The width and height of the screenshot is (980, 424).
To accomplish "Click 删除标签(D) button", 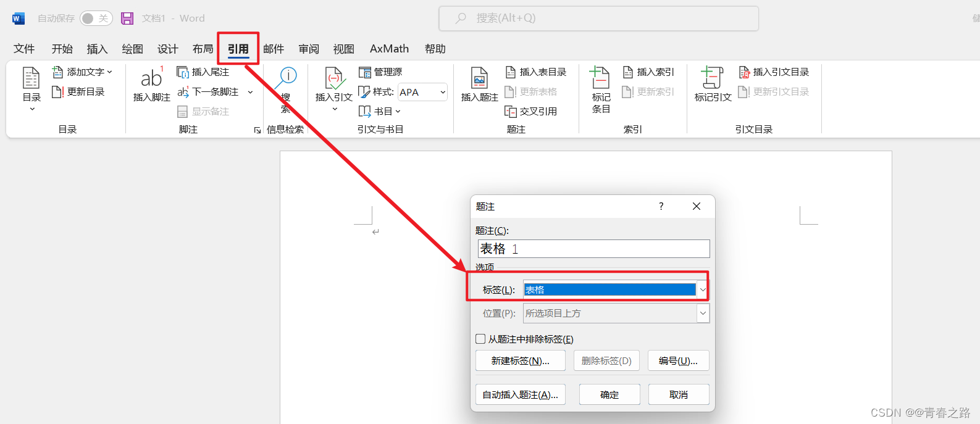I will click(607, 361).
